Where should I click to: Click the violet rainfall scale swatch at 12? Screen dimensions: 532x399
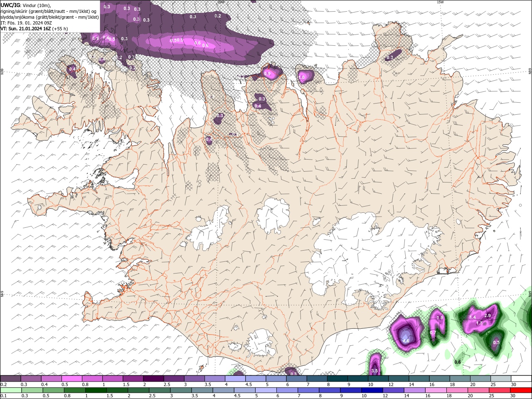393,390
